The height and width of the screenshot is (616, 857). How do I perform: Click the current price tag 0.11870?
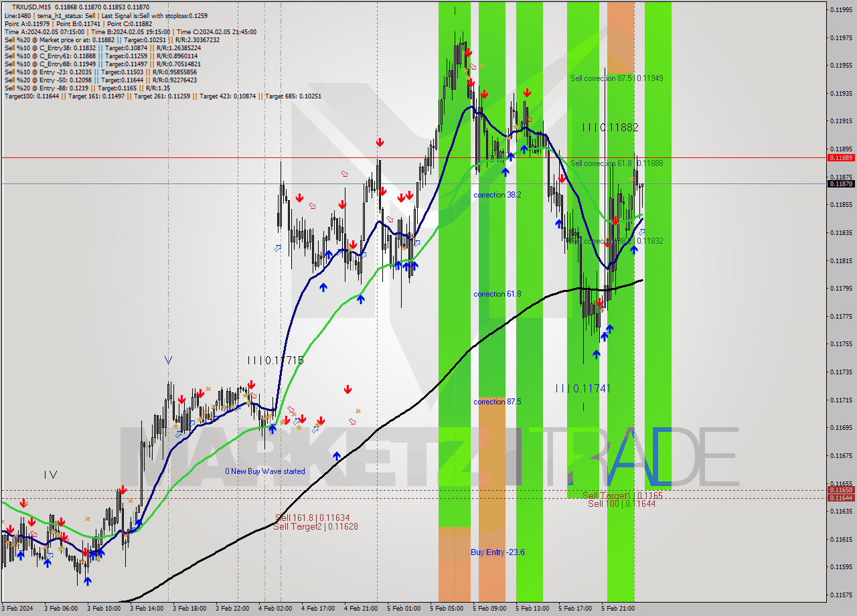(841, 184)
